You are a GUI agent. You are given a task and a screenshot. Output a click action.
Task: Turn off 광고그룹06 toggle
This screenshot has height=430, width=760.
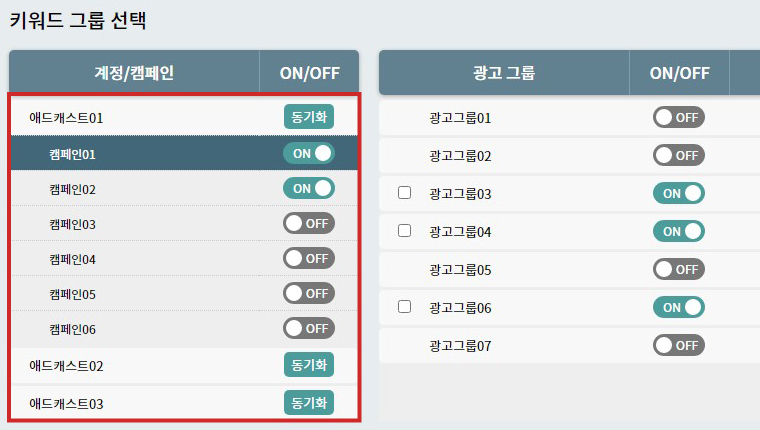[x=679, y=307]
